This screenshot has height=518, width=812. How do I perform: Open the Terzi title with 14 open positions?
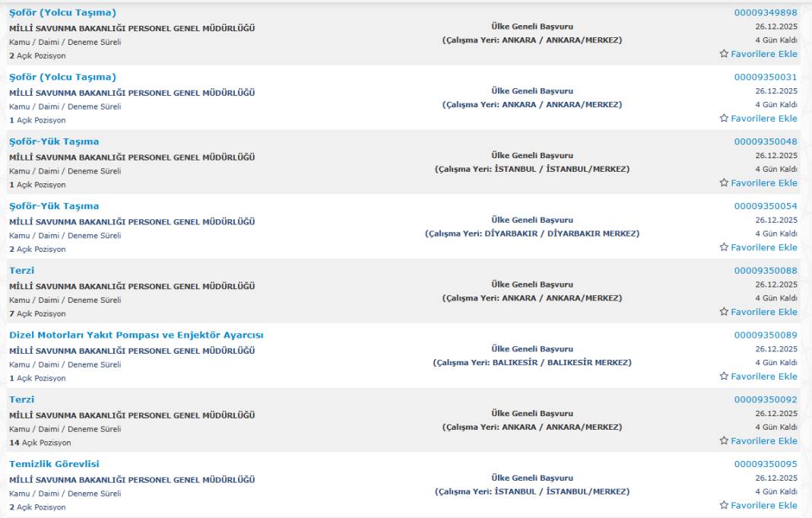[21, 399]
